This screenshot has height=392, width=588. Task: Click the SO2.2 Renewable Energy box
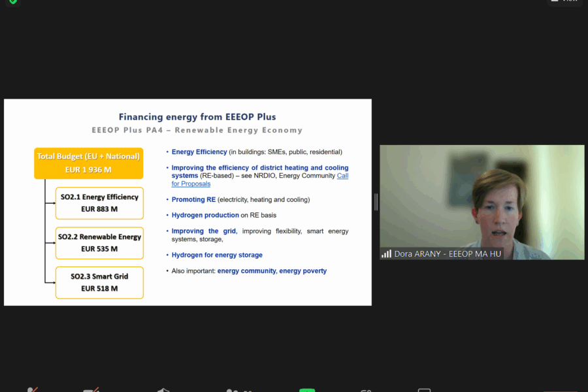click(99, 242)
